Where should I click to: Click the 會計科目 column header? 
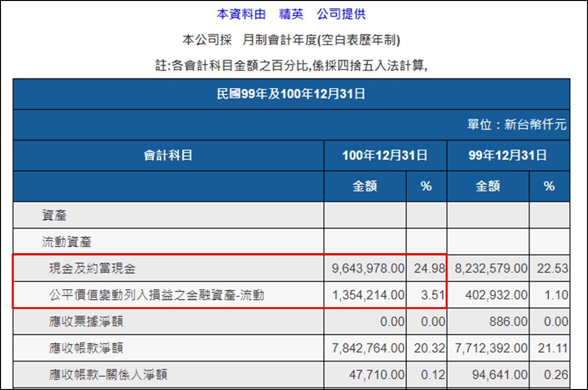168,155
